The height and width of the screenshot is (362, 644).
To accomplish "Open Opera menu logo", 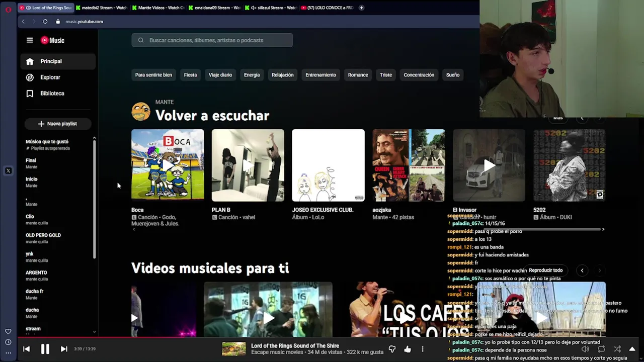I will click(8, 10).
